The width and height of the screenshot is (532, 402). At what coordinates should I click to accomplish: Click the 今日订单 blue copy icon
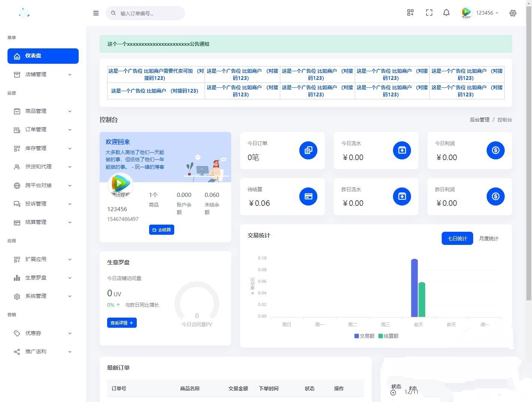click(x=308, y=150)
